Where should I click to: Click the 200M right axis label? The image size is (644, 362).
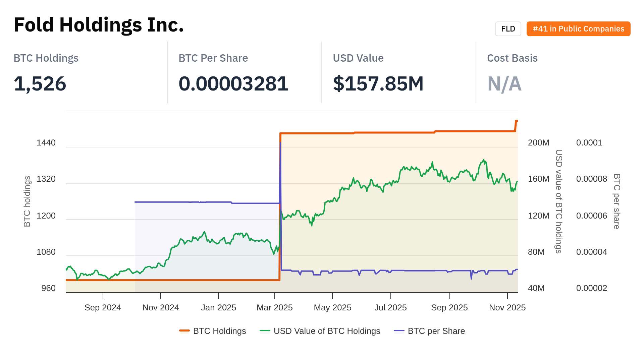(538, 143)
